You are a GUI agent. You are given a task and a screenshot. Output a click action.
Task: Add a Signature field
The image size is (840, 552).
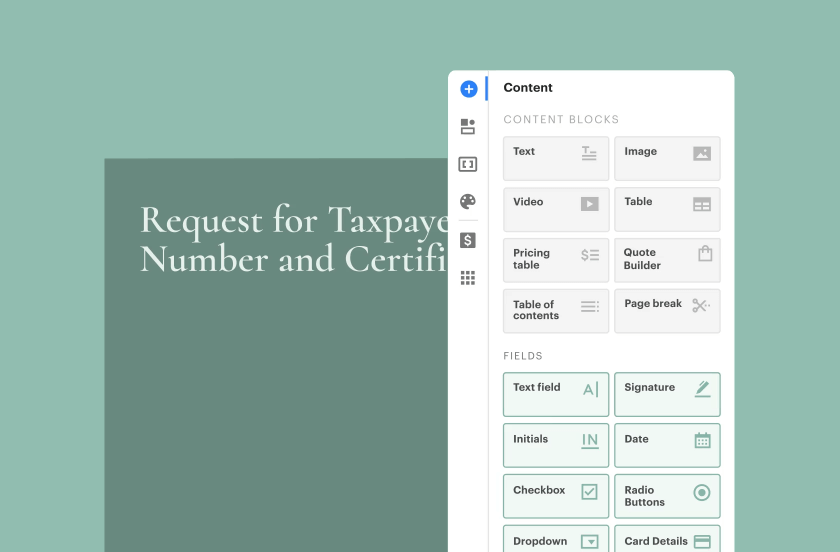(666, 394)
